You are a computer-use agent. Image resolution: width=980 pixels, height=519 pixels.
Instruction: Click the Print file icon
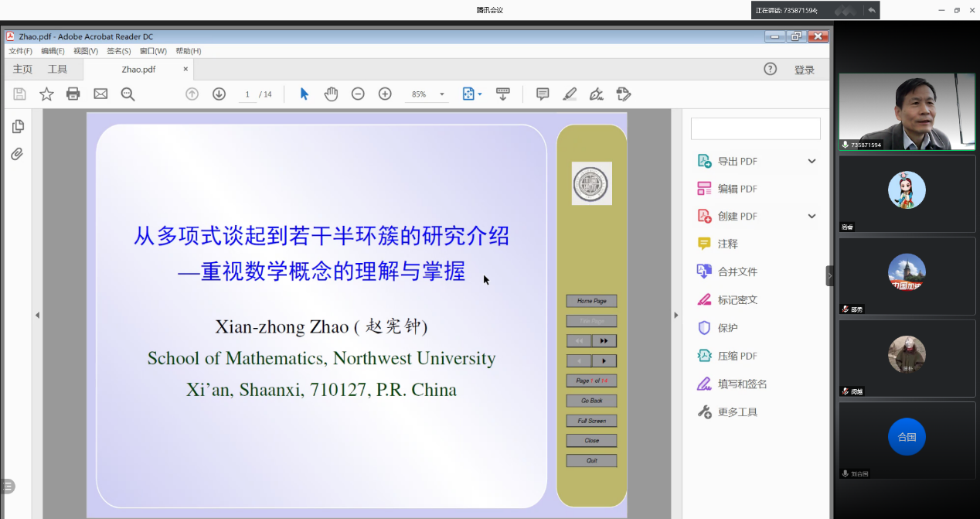pyautogui.click(x=73, y=94)
